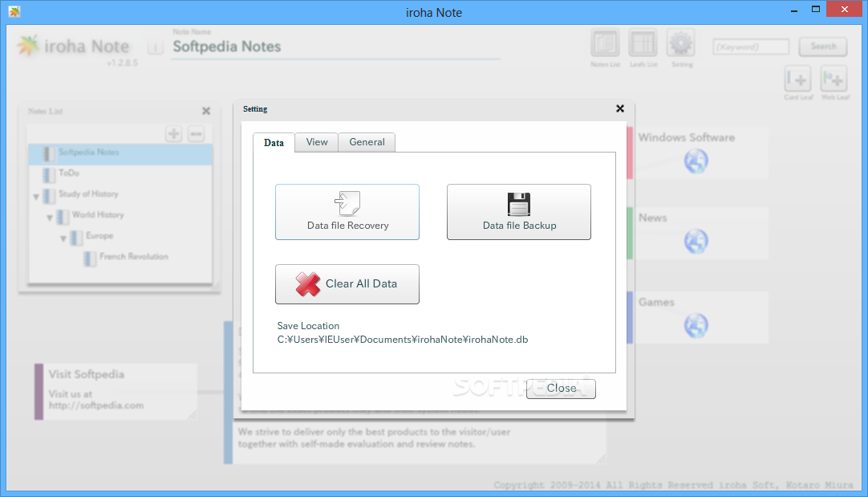Click the floppy disk backup icon
The height and width of the screenshot is (497, 868).
519,204
